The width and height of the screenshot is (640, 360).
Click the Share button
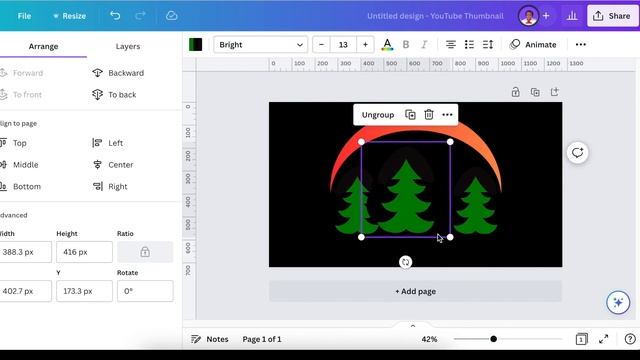pyautogui.click(x=612, y=16)
